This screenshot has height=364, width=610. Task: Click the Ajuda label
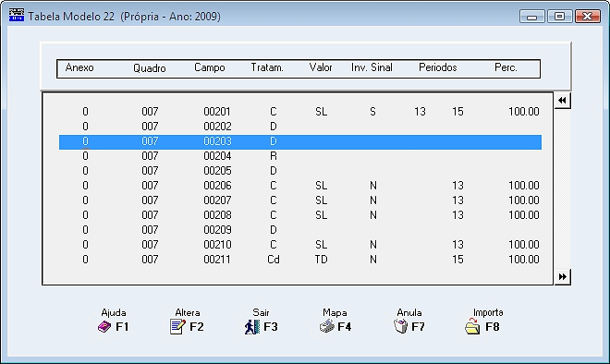pos(114,312)
